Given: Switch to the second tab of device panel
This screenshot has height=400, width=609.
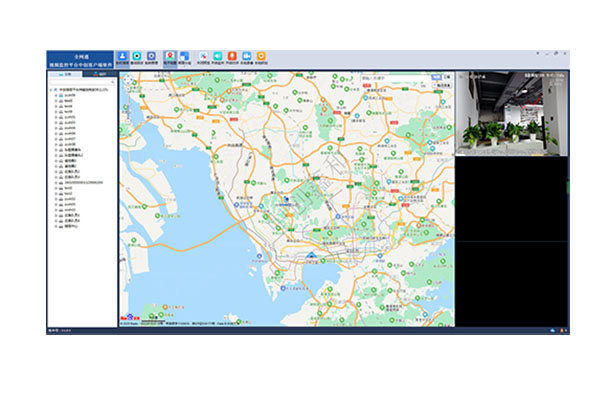Looking at the screenshot, I should pos(101,73).
